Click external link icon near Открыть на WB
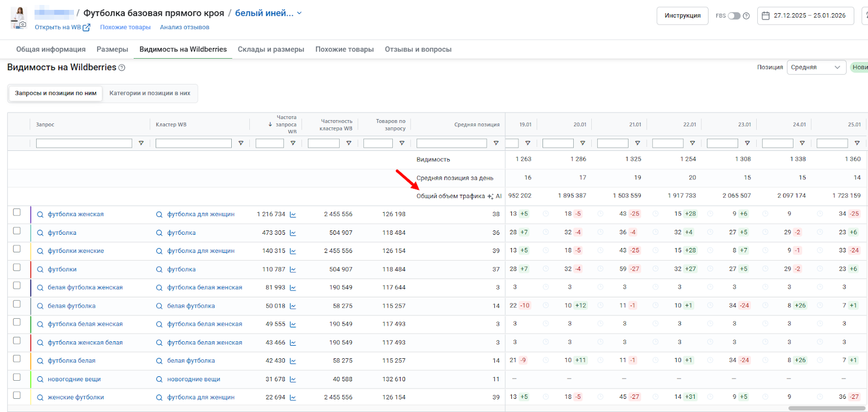The width and height of the screenshot is (868, 412). coord(86,27)
